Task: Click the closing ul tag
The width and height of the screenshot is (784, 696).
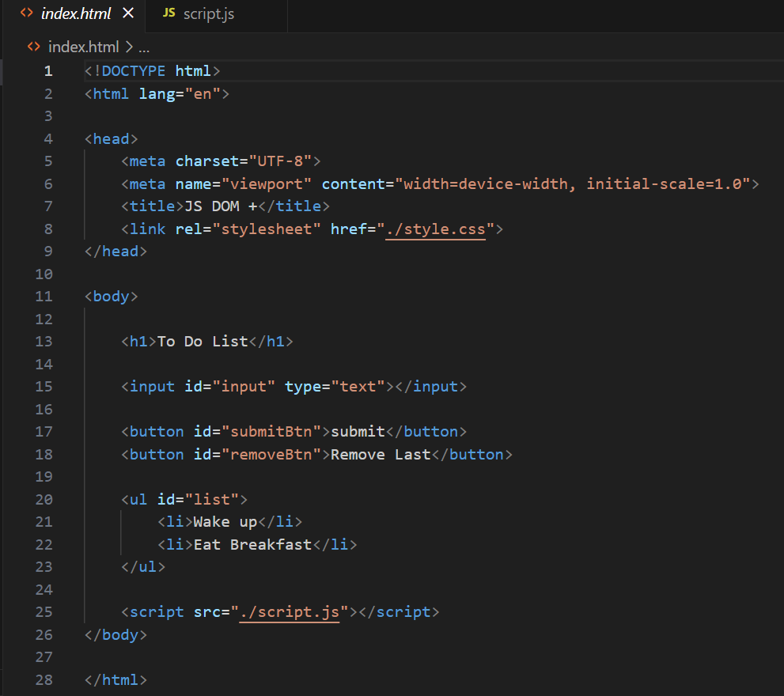Action: point(143,567)
